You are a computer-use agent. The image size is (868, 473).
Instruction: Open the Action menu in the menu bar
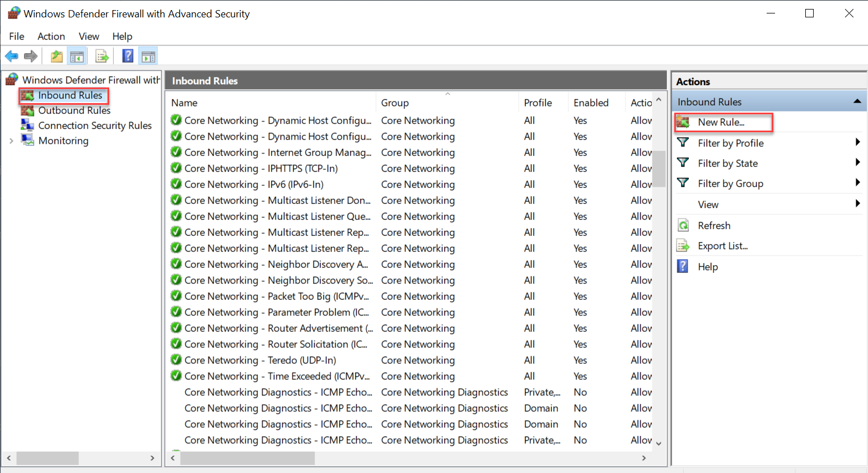click(51, 36)
